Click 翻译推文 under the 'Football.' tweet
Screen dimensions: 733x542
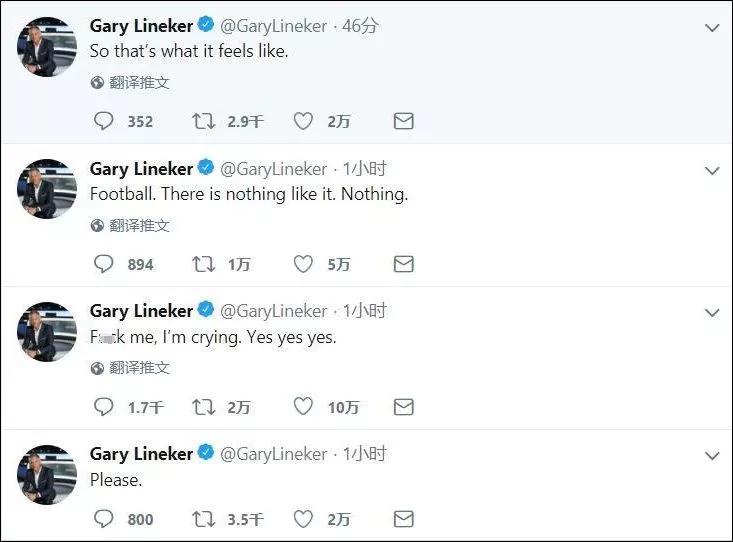pyautogui.click(x=139, y=226)
